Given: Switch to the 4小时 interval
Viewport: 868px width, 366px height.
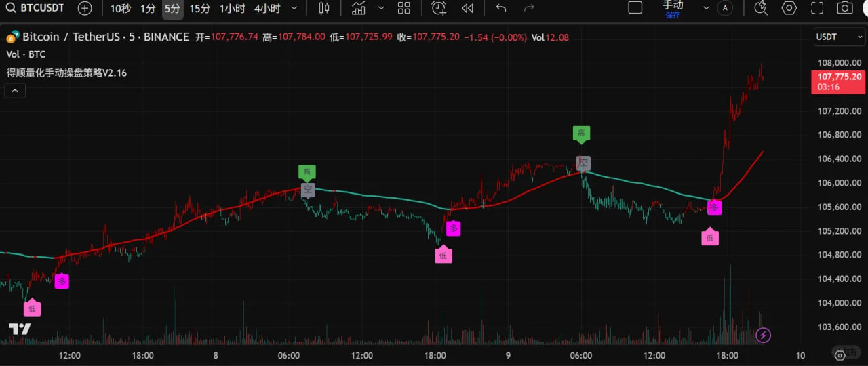Looking at the screenshot, I should (x=267, y=8).
